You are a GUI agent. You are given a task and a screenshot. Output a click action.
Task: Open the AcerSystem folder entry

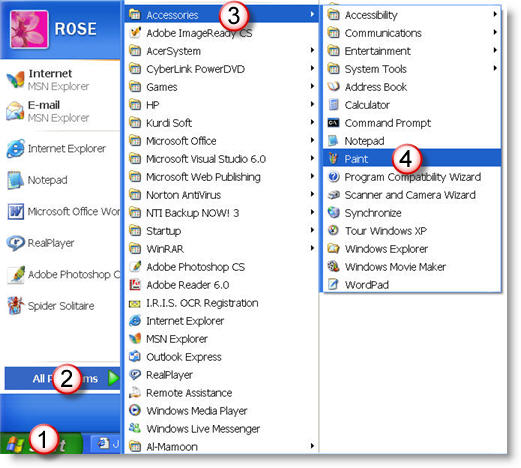221,51
